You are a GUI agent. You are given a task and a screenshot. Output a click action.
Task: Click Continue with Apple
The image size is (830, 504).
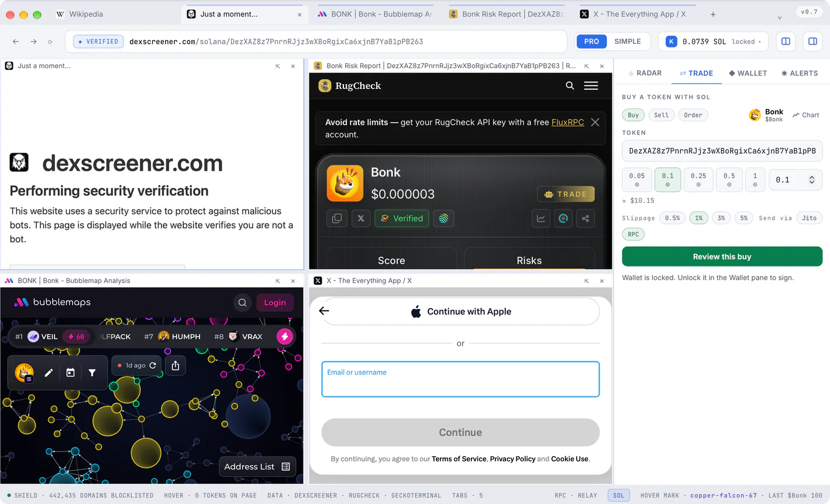(x=460, y=312)
